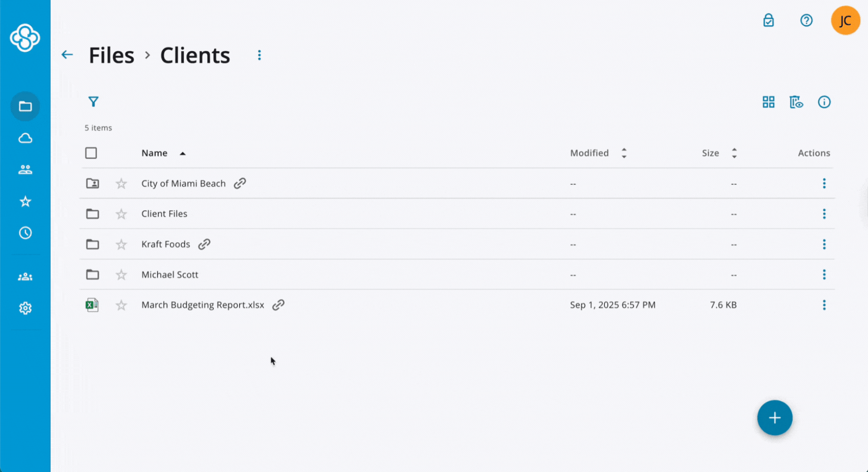Star the Michael Scott folder
The width and height of the screenshot is (868, 472).
pos(122,275)
